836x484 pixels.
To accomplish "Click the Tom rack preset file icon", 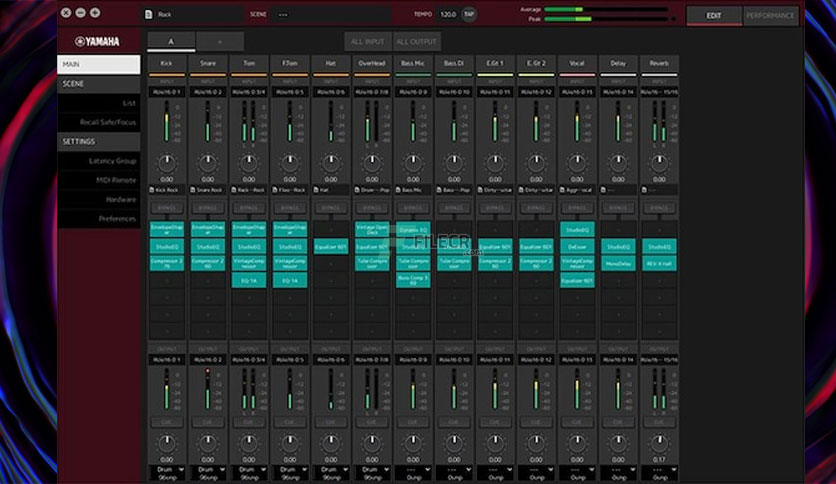I will pyautogui.click(x=234, y=190).
